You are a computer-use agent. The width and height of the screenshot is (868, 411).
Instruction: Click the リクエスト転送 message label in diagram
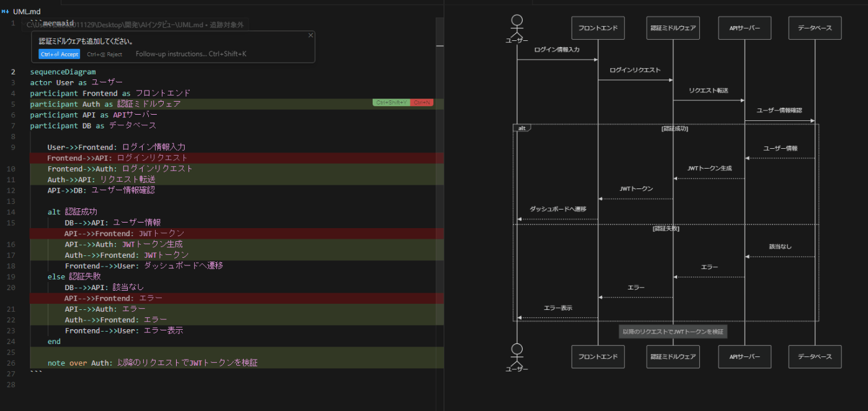(x=708, y=91)
